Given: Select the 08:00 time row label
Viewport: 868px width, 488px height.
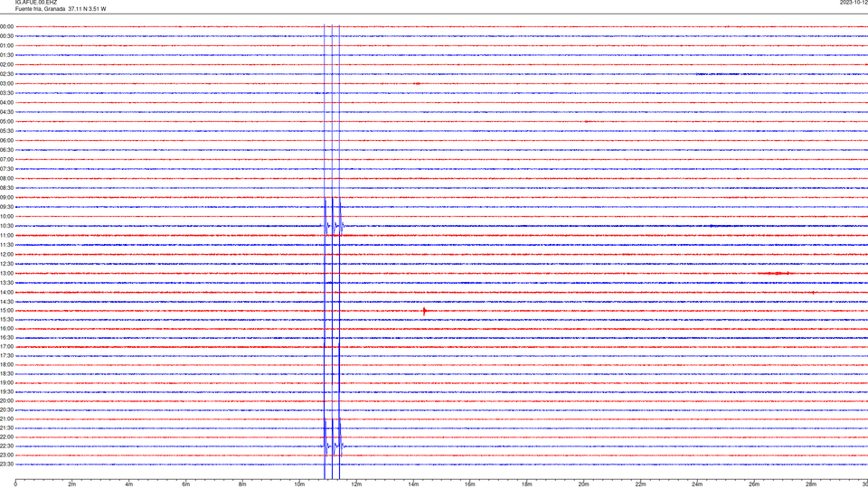Looking at the screenshot, I should pos(6,179).
